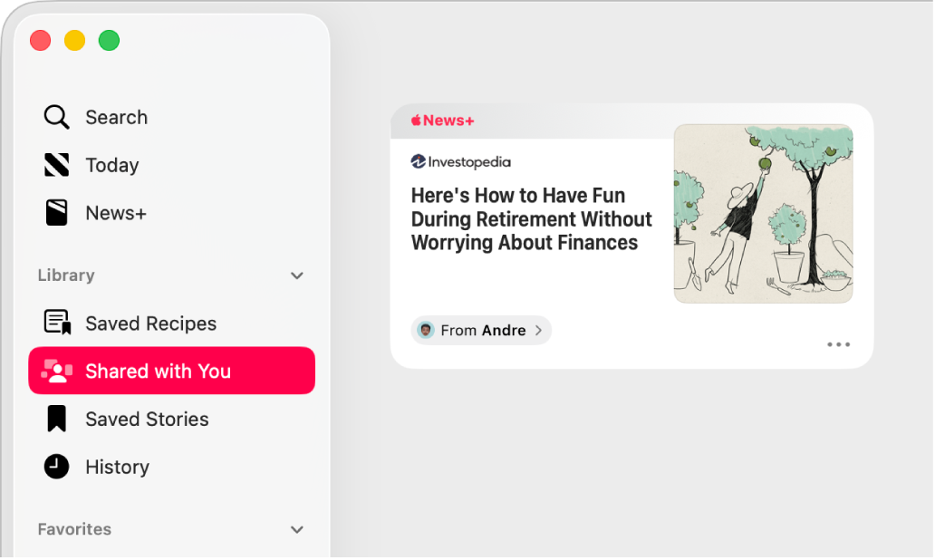The height and width of the screenshot is (560, 935).
Task: Open the Today feed icon
Action: point(55,165)
